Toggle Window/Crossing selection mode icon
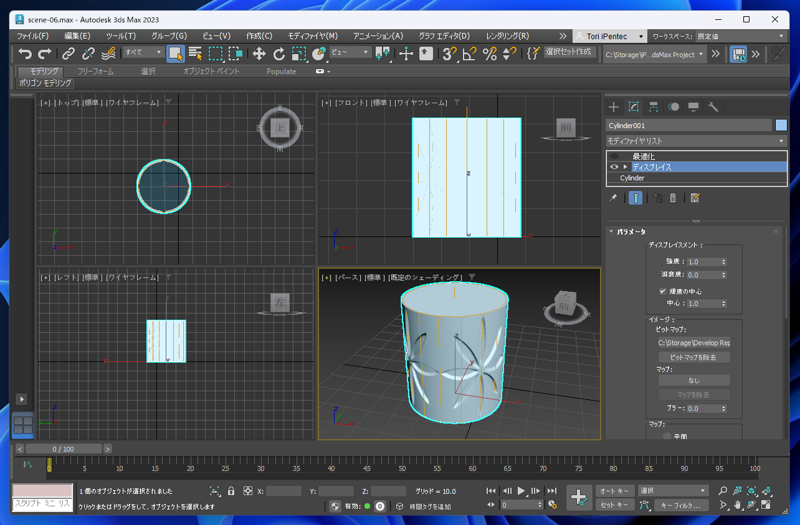 click(236, 54)
